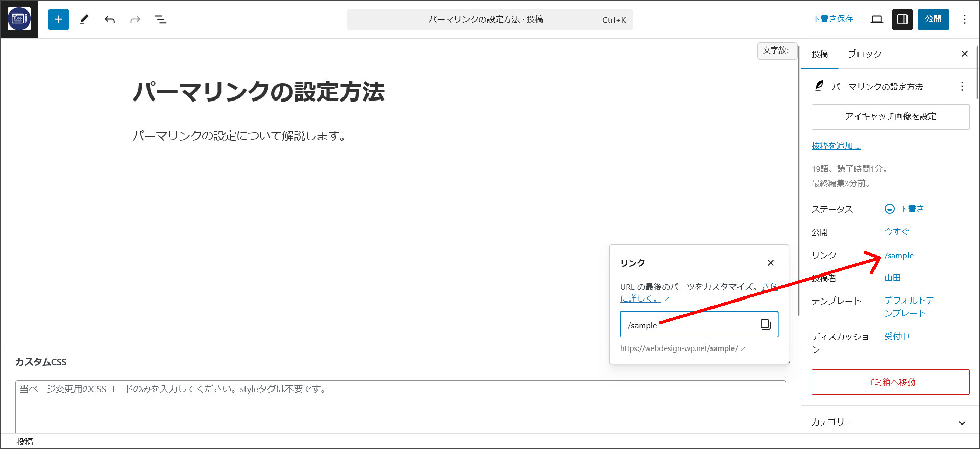Click the site logo icon to exit editor
This screenshot has width=980, height=449.
pyautogui.click(x=19, y=19)
